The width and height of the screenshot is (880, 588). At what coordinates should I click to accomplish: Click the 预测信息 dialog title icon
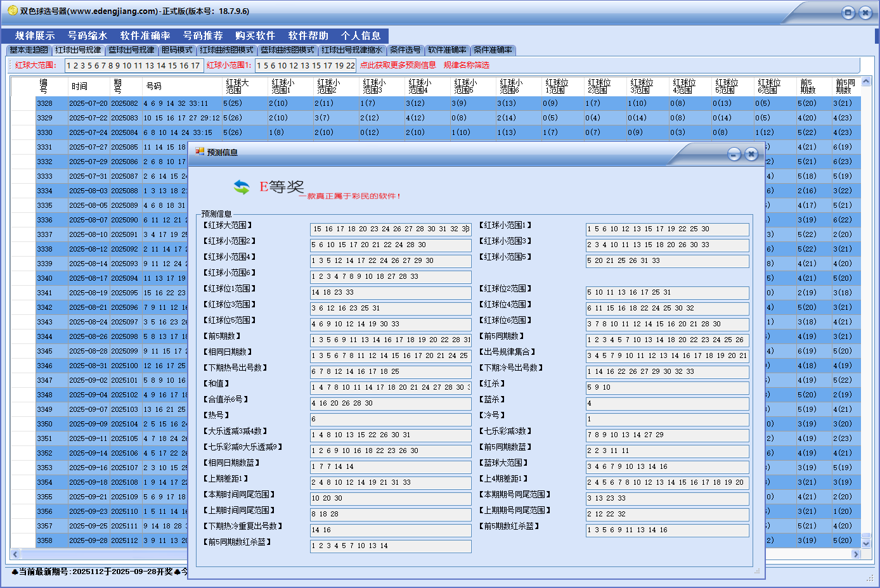pyautogui.click(x=200, y=152)
